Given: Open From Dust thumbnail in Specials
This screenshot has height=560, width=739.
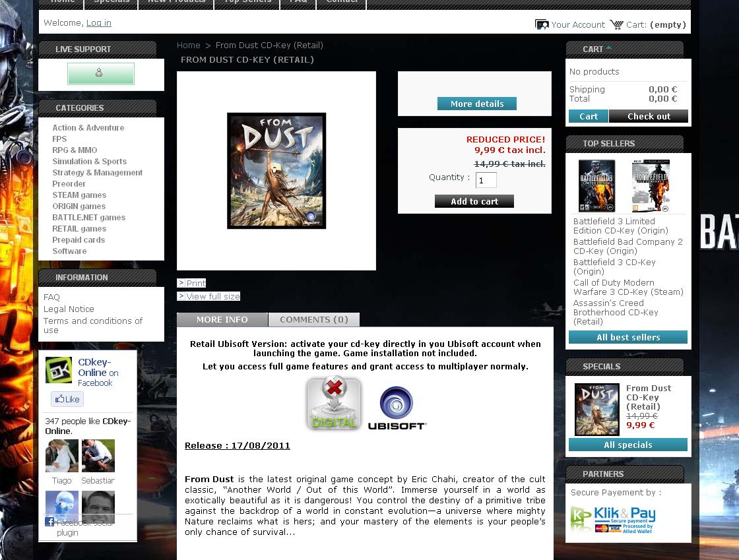Looking at the screenshot, I should click(x=597, y=410).
